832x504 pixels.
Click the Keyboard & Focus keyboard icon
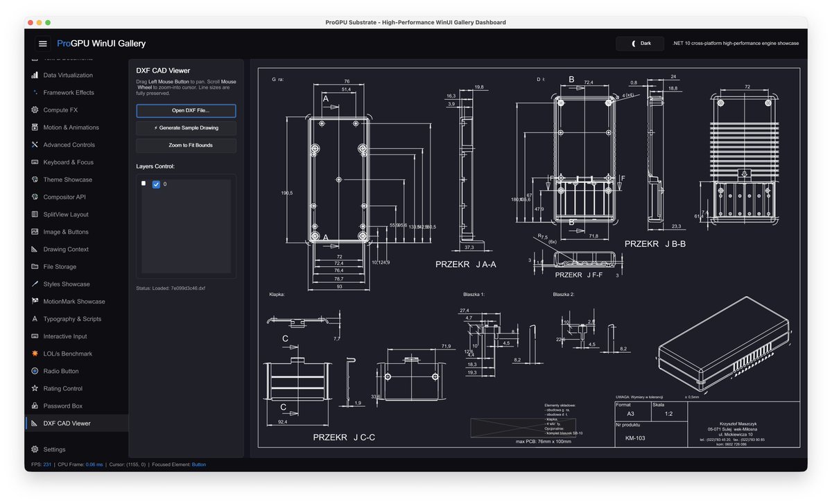pos(35,162)
